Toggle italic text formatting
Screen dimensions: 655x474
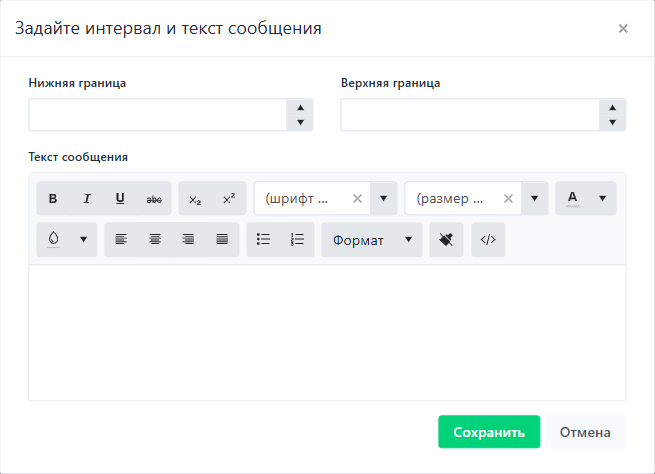click(x=87, y=199)
